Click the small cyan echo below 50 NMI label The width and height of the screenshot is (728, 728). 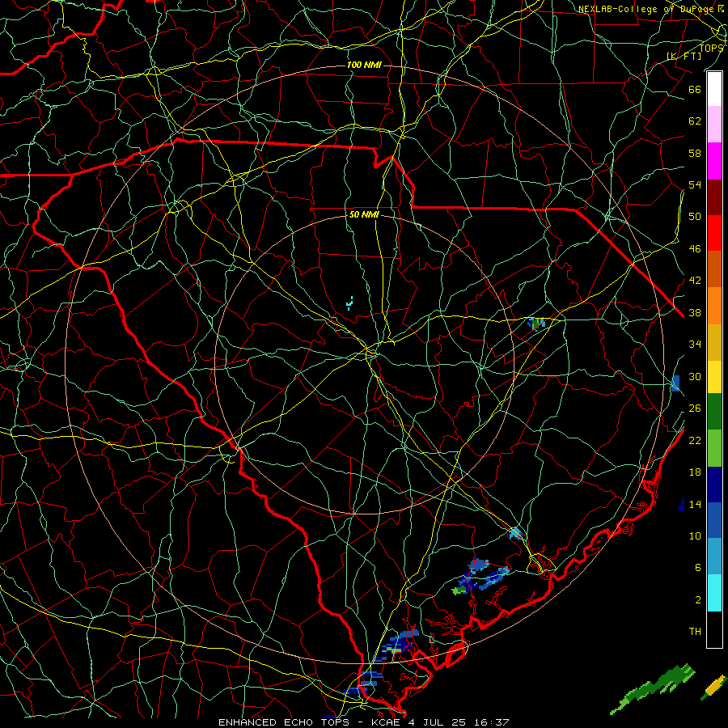point(349,303)
